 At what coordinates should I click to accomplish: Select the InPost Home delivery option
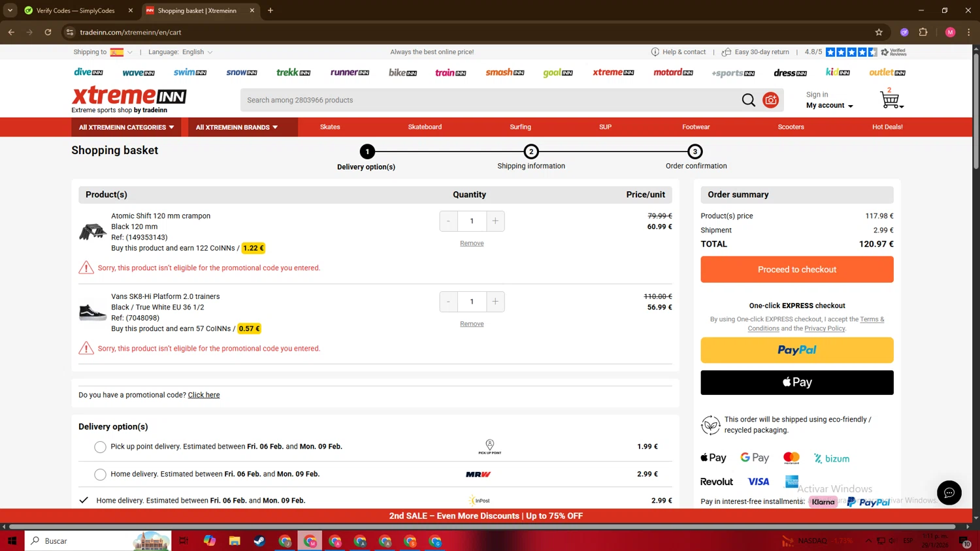point(84,500)
